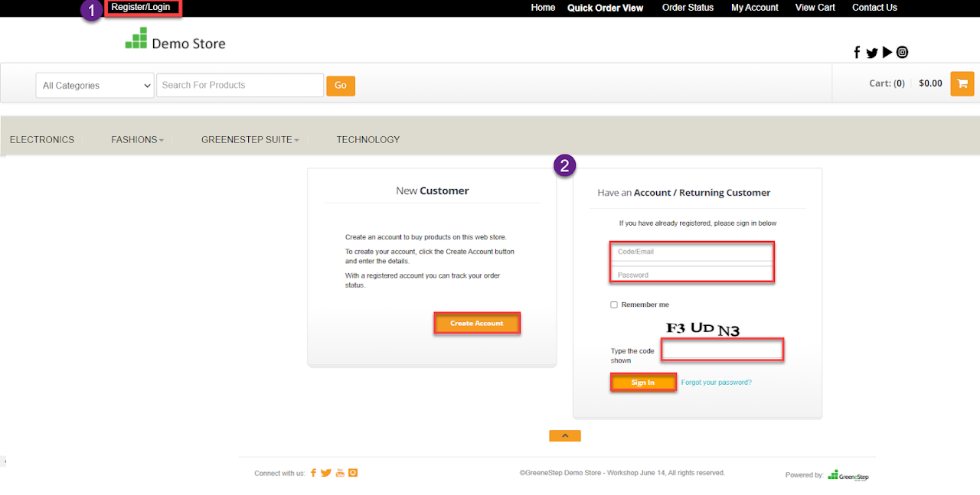Image resolution: width=980 pixels, height=495 pixels.
Task: Click the orange Facebook icon in footer
Action: 313,473
